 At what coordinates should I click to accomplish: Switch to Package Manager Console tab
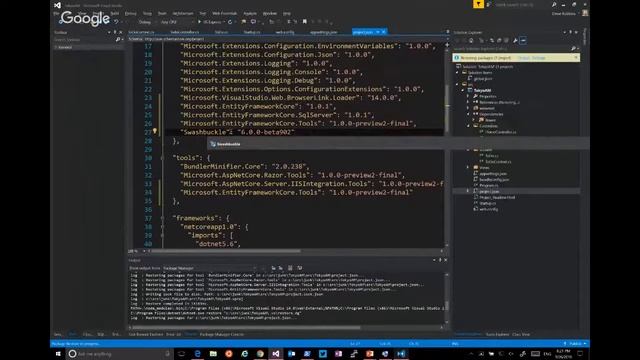pyautogui.click(x=222, y=334)
